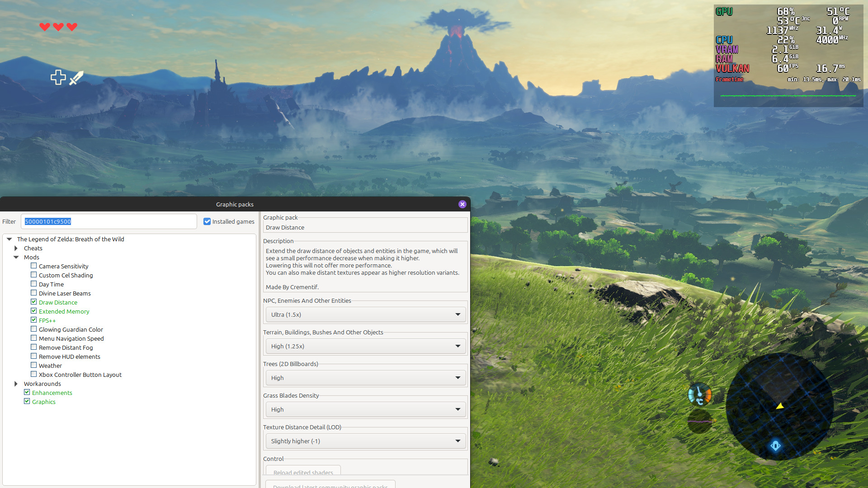Click the yellow player arrow on minimap

point(780,406)
